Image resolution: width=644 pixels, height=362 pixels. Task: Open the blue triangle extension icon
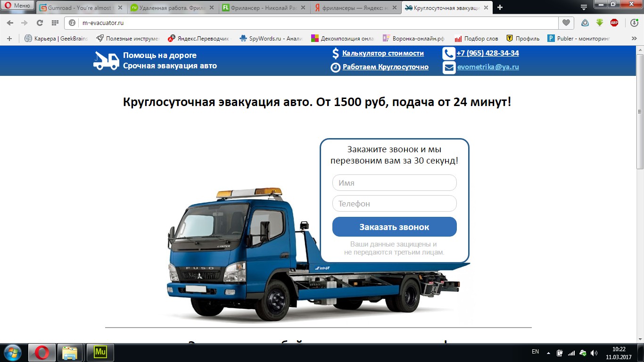click(585, 23)
